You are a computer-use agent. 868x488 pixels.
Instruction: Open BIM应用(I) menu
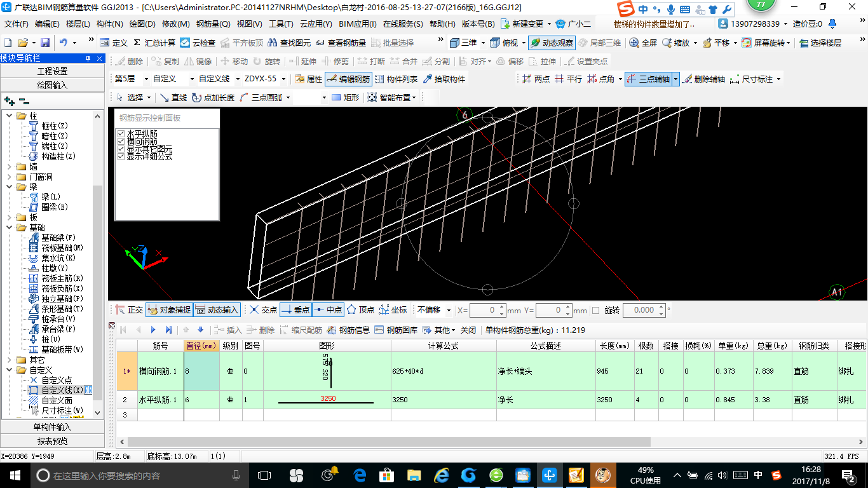tap(358, 24)
